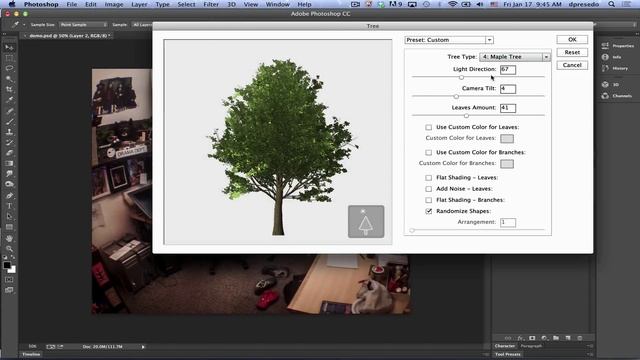
Task: Enable Use Custom Color for Branches
Action: [429, 153]
